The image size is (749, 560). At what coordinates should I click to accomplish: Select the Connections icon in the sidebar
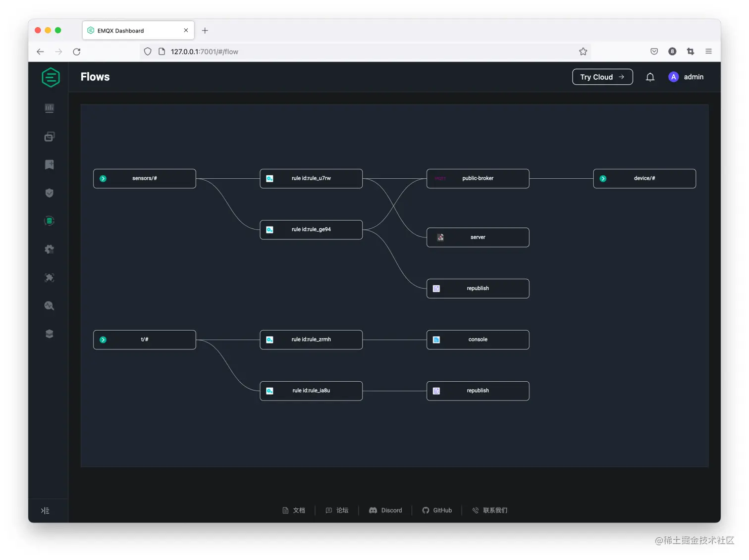pos(49,136)
